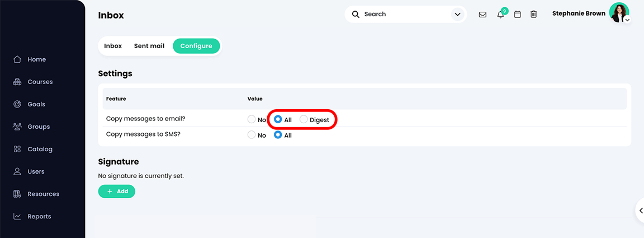Open the notifications bell icon
The image size is (644, 238).
(x=500, y=15)
